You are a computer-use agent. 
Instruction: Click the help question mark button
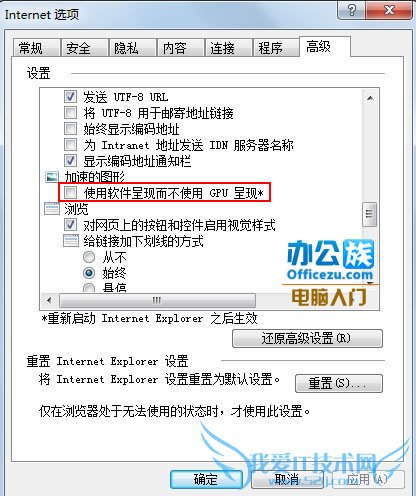coord(351,11)
